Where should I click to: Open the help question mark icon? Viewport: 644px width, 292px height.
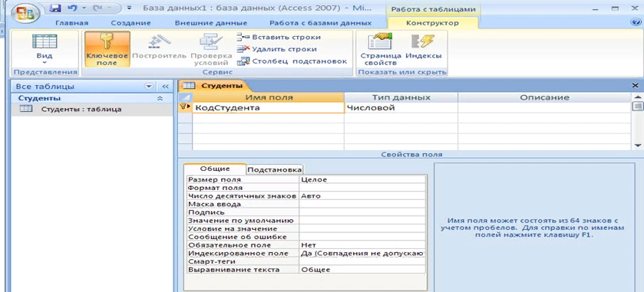(x=636, y=22)
